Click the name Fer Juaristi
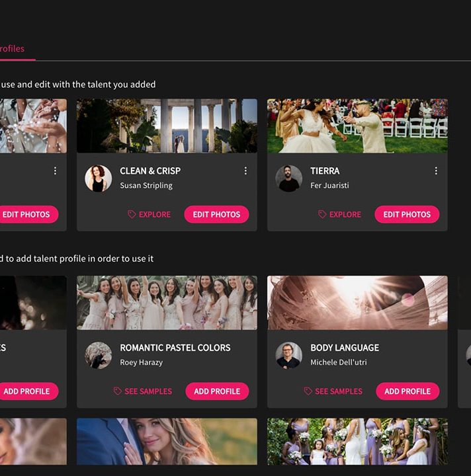 tap(329, 186)
